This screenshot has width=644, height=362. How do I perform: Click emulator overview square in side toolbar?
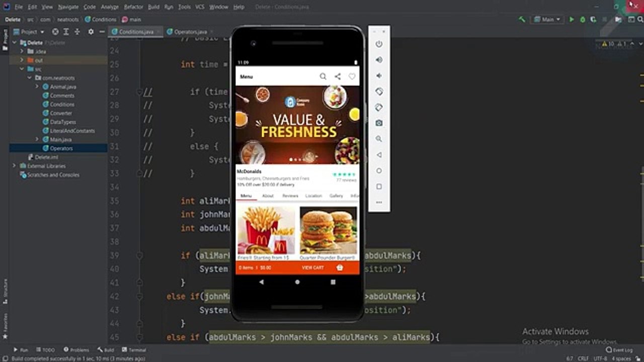(x=379, y=187)
